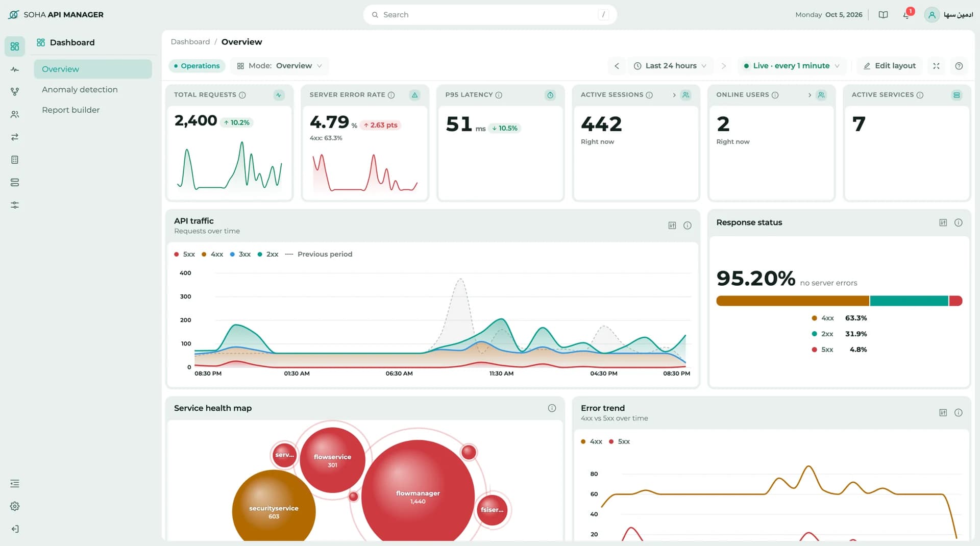Open the users icon in left sidebar
Image resolution: width=980 pixels, height=546 pixels.
(x=15, y=114)
